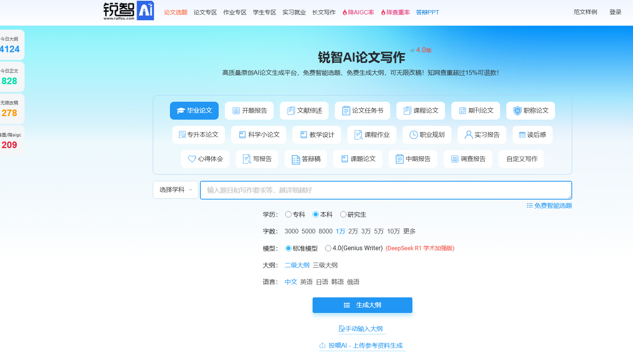Open 学生专区 nav item
Screen dimensions: 633x364
click(265, 12)
